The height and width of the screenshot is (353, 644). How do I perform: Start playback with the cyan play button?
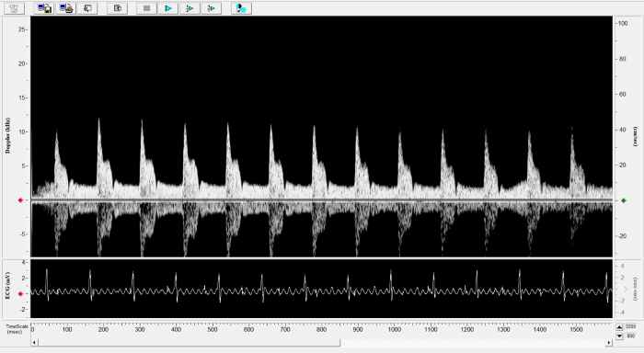[168, 8]
